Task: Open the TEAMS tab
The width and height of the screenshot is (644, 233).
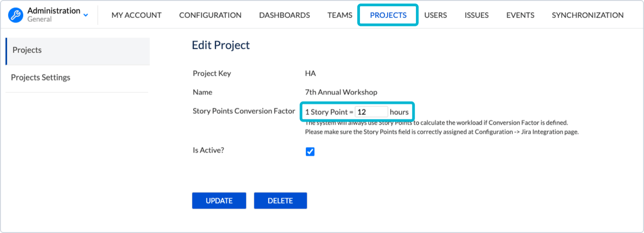Action: pos(340,15)
